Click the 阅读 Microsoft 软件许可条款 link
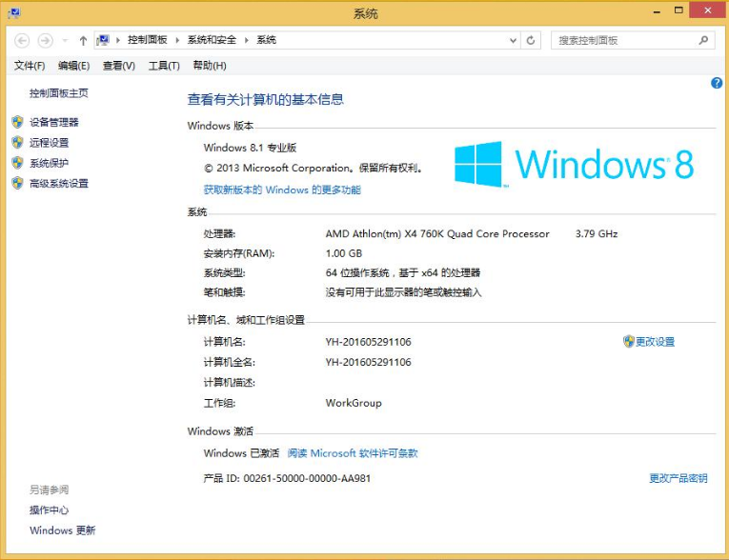The image size is (729, 560). [x=353, y=453]
